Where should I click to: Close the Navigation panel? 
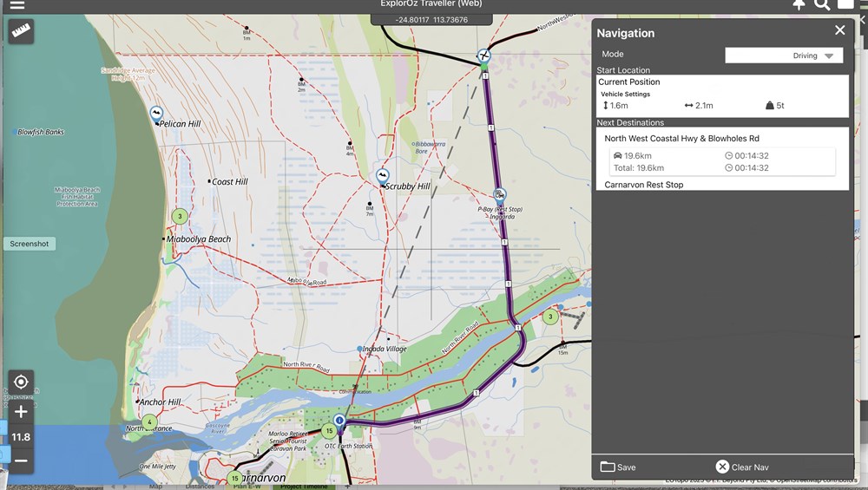839,30
